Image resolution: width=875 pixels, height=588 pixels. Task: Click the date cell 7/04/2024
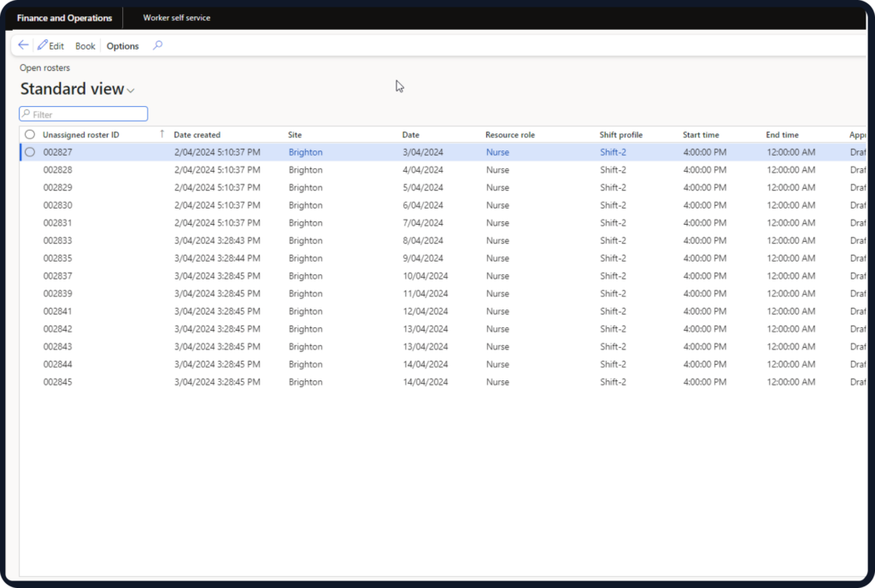(x=423, y=222)
